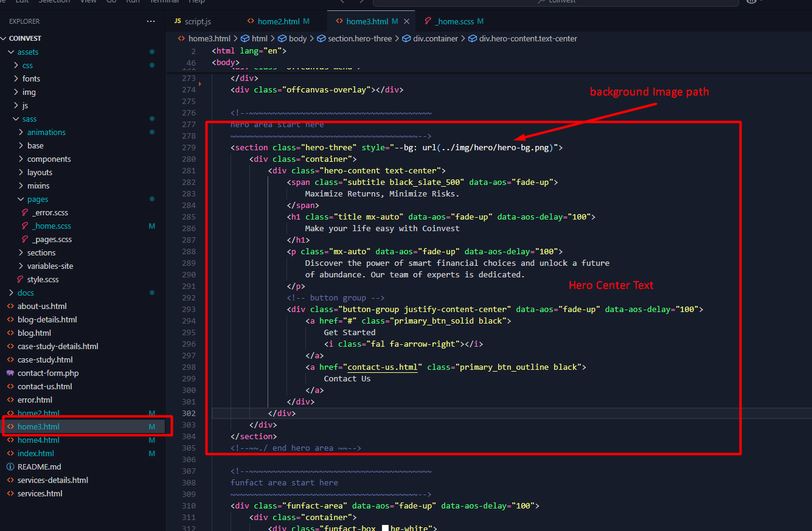The height and width of the screenshot is (531, 812).
Task: Select the home3.html editor tab
Action: tap(367, 21)
